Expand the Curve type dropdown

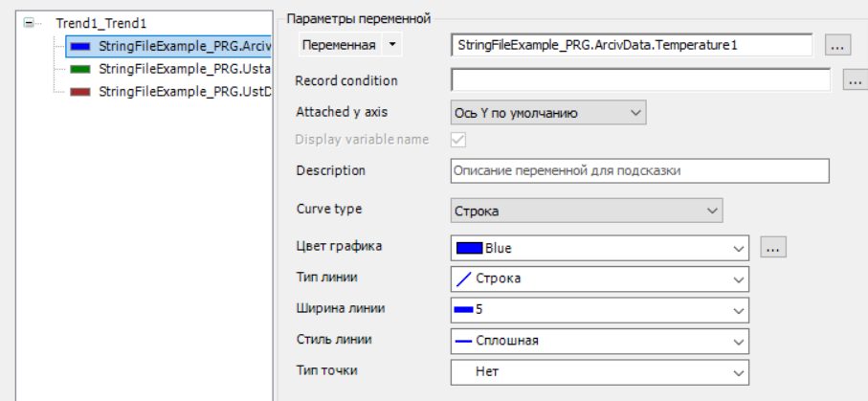coord(586,210)
